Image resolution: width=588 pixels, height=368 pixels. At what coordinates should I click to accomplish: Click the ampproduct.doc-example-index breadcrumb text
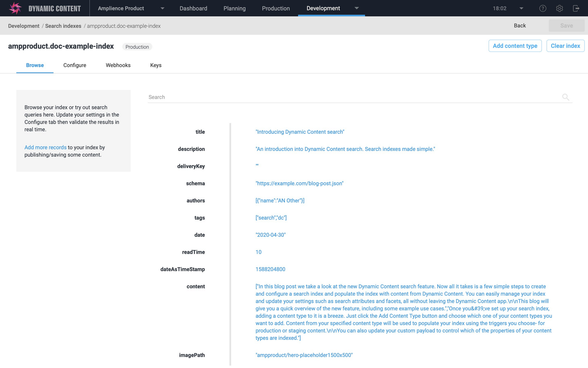pos(124,26)
